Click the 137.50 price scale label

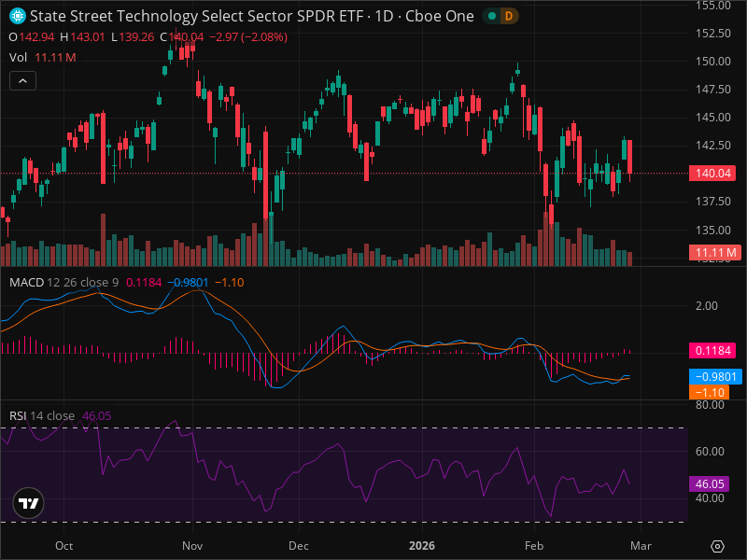[x=713, y=202]
